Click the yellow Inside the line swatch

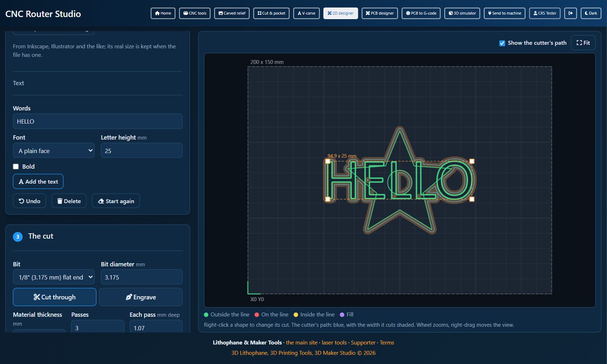[296, 315]
